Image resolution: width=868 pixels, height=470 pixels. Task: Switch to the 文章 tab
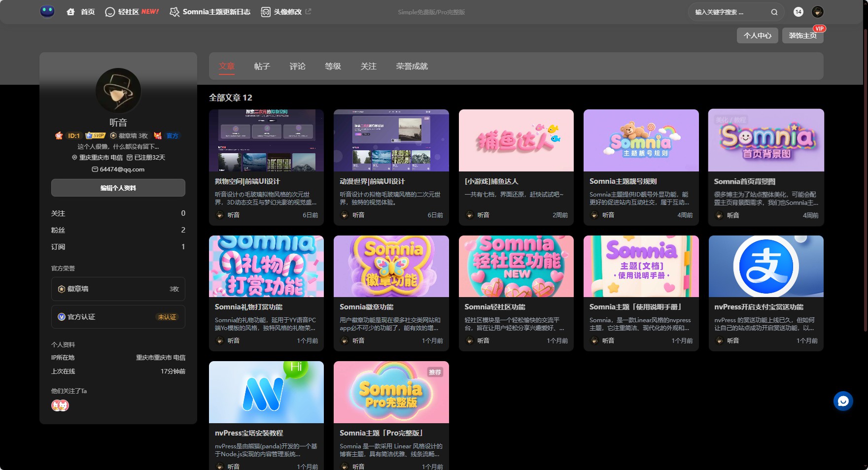click(227, 66)
